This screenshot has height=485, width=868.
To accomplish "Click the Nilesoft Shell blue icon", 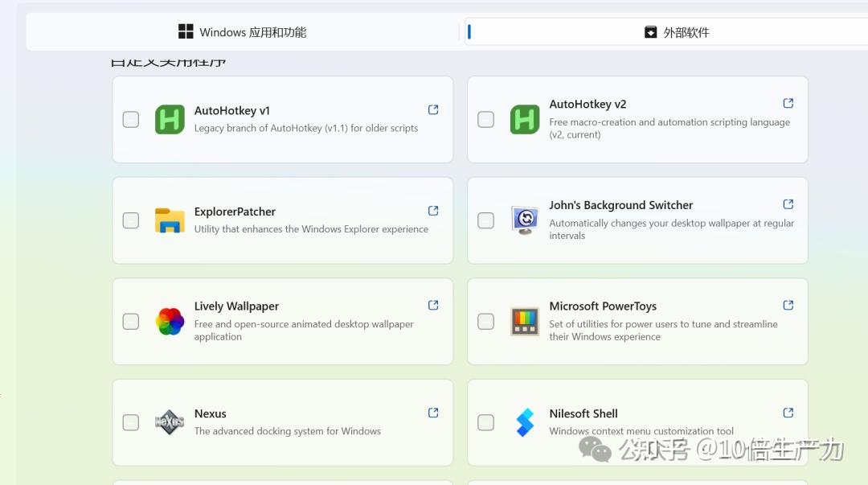I will pos(524,422).
